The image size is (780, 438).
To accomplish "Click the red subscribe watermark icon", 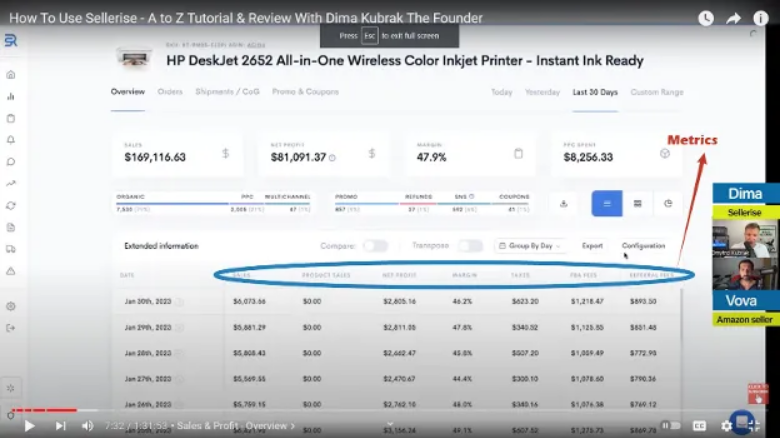I will tap(758, 394).
